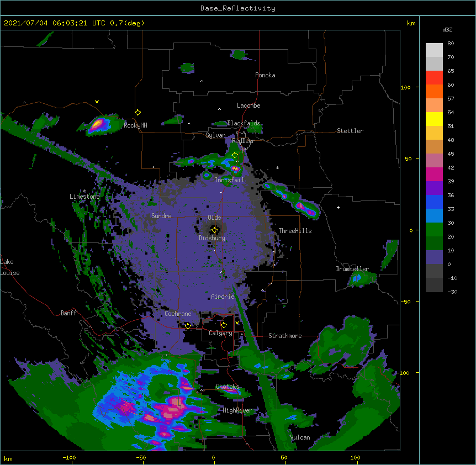Select the -30 value on dBZ legend

coord(452,292)
